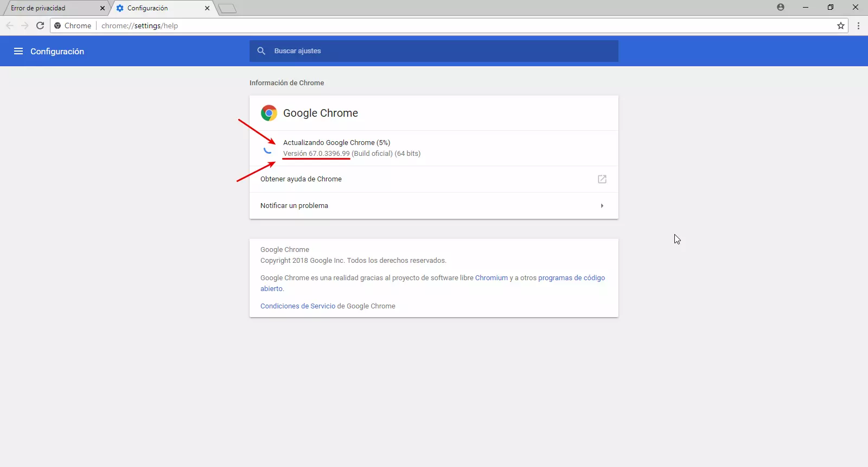Image resolution: width=868 pixels, height=467 pixels.
Task: Open the Configuración hamburger menu
Action: coord(18,51)
